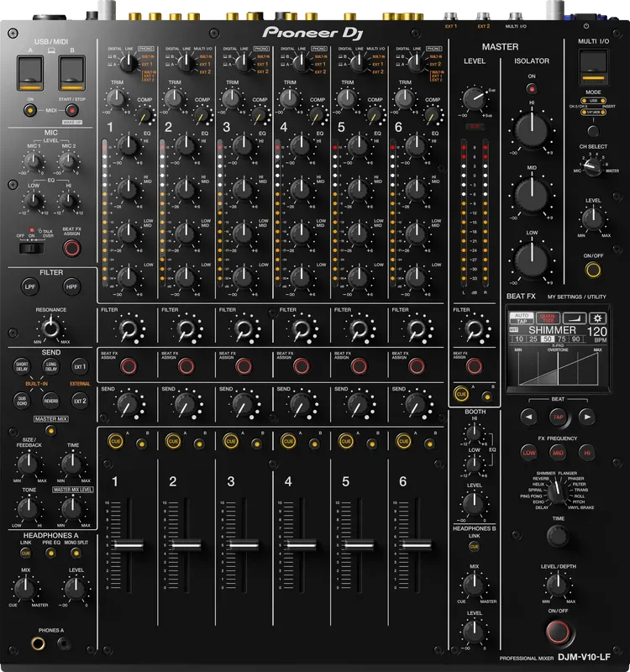Enable Beat FX Assign on channel 5

359,366
